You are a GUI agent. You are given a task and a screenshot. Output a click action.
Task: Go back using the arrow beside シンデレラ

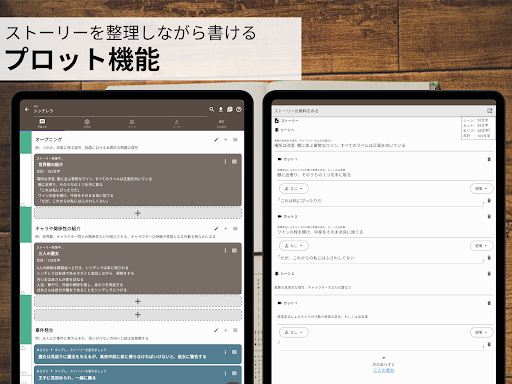coord(27,109)
